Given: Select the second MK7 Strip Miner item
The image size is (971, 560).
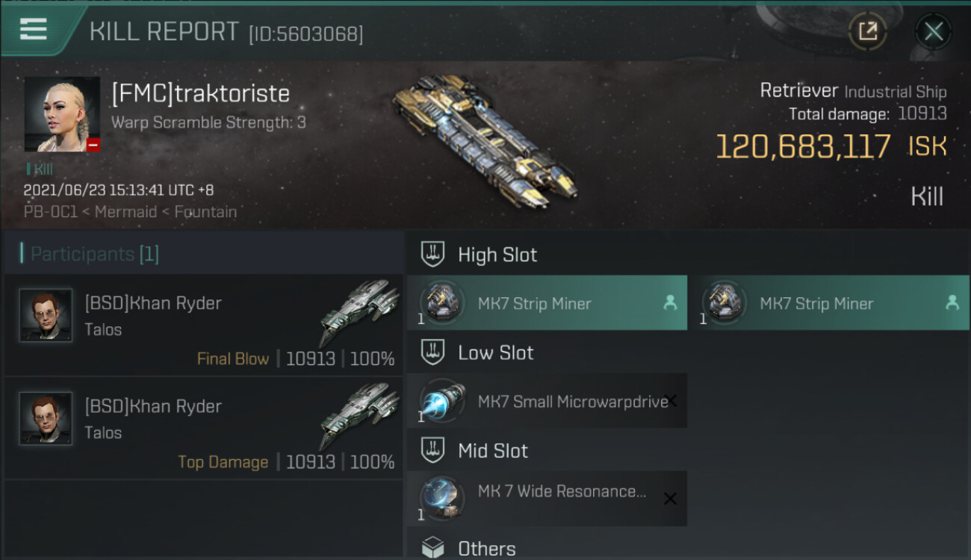Looking at the screenshot, I should (829, 303).
